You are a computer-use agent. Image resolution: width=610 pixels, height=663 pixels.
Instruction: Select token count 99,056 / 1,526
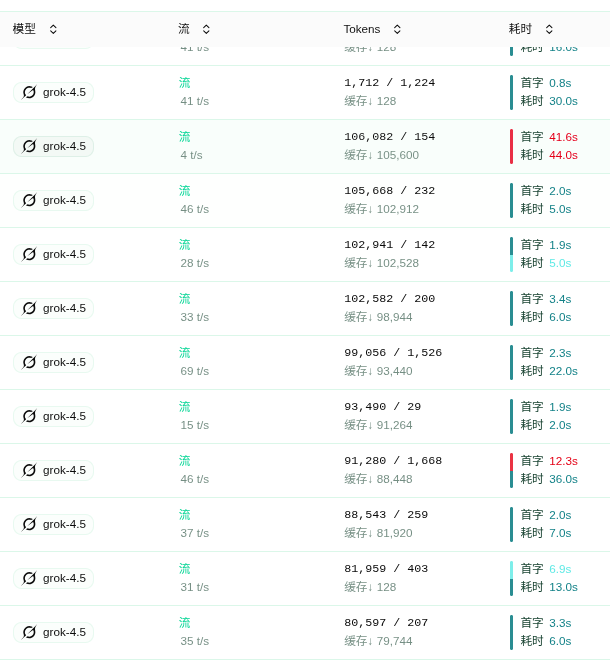click(x=393, y=353)
